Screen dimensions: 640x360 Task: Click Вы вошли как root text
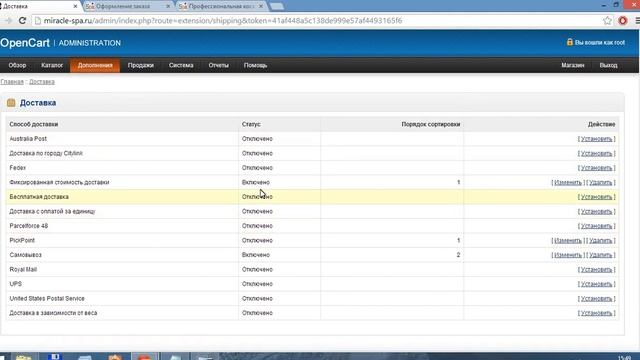tap(600, 42)
